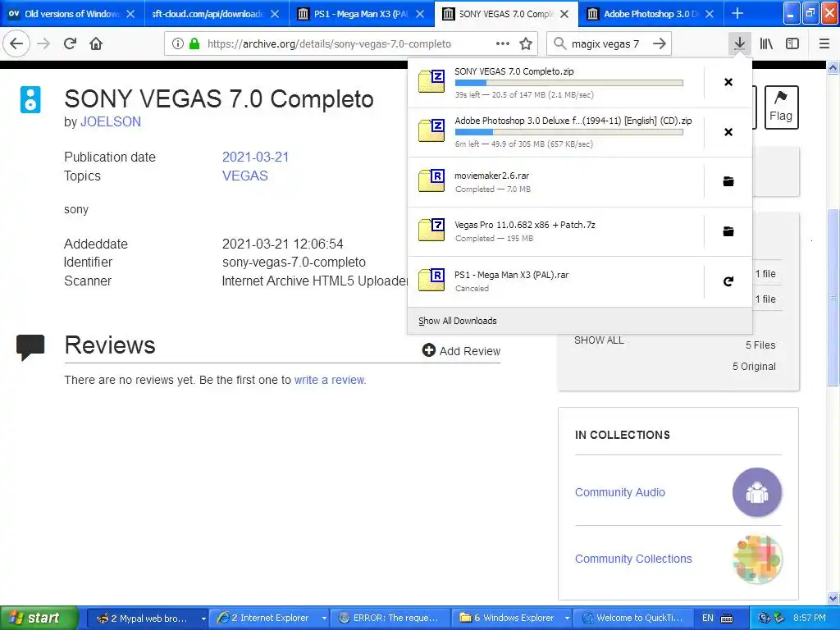Screen dimensions: 840x630
Task: Click SHOW ALL download options
Action: pyautogui.click(x=599, y=340)
